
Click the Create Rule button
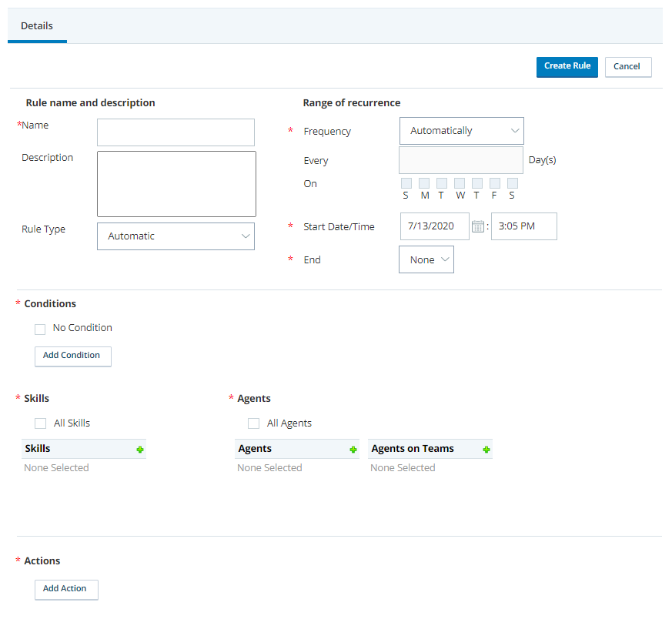click(567, 67)
